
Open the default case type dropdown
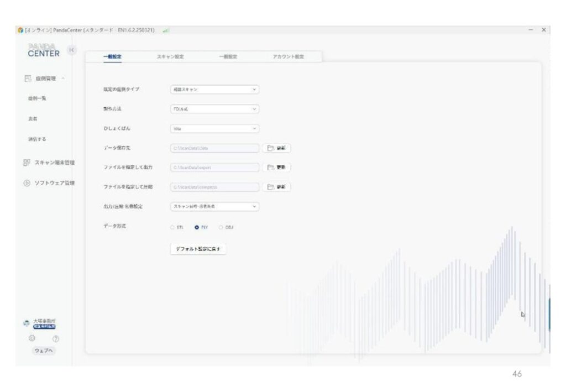click(x=214, y=90)
